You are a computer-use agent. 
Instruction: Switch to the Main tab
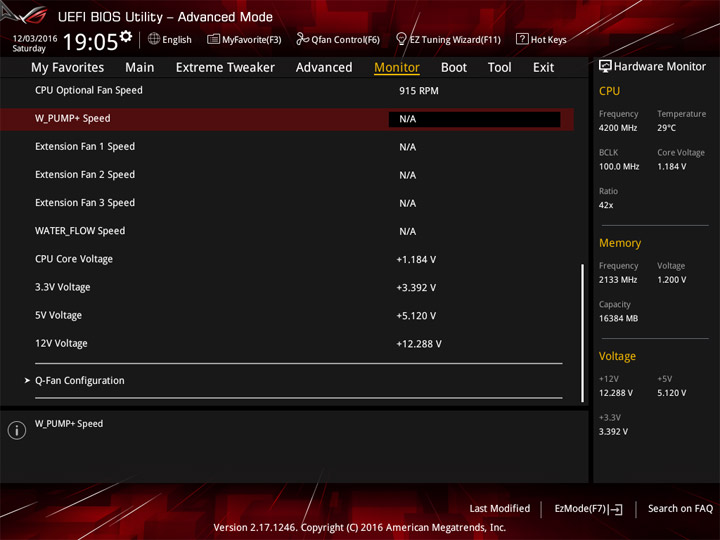tap(140, 68)
